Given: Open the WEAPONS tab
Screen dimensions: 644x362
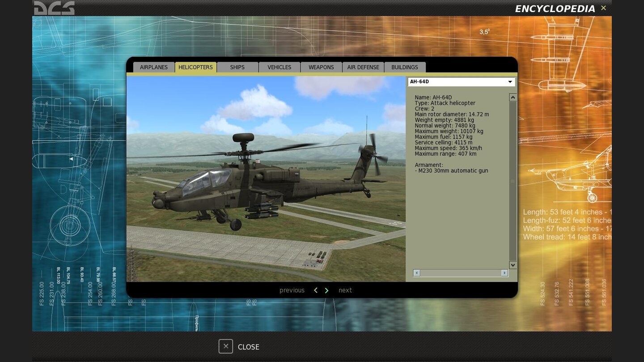Looking at the screenshot, I should [321, 67].
